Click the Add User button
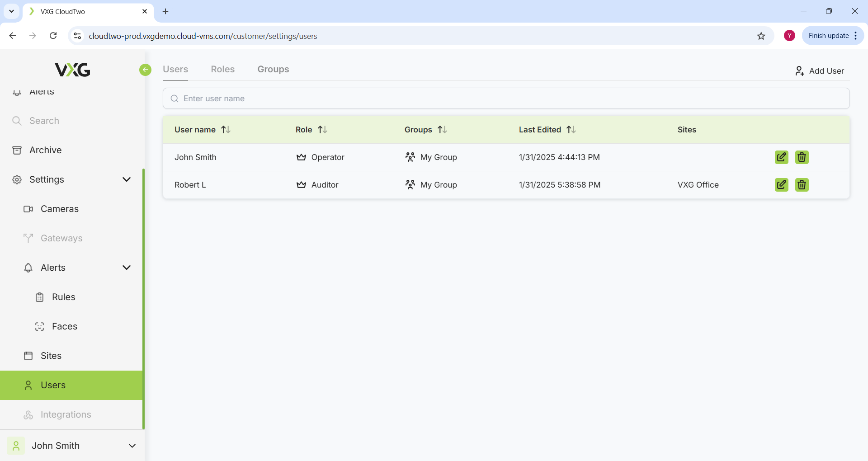 tap(819, 71)
